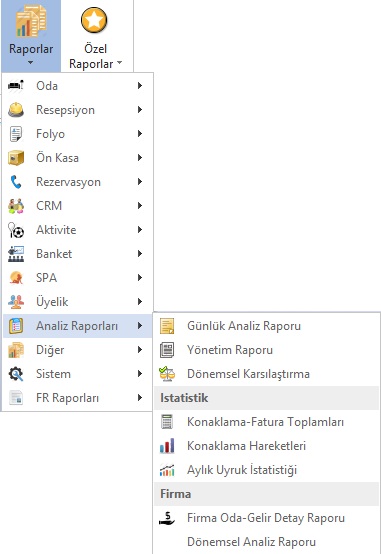Click the Rezervasyon menu label
Image resolution: width=381 pixels, height=554 pixels.
69,182
